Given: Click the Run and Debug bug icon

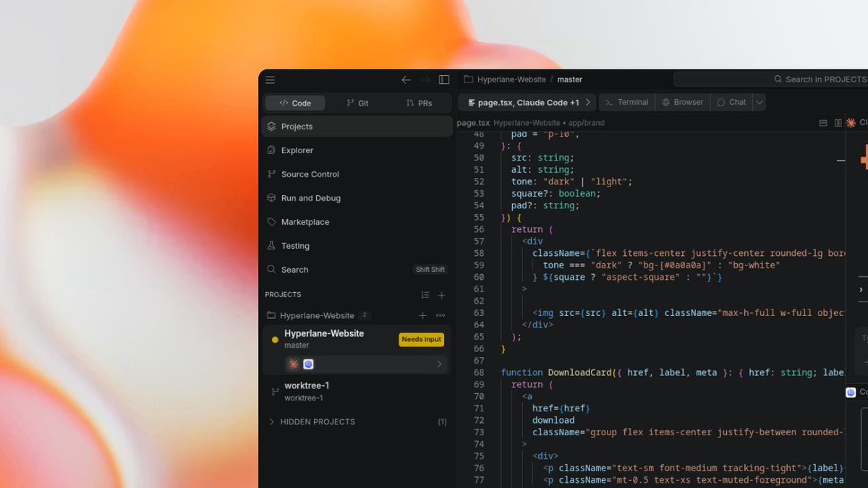Looking at the screenshot, I should pyautogui.click(x=271, y=198).
